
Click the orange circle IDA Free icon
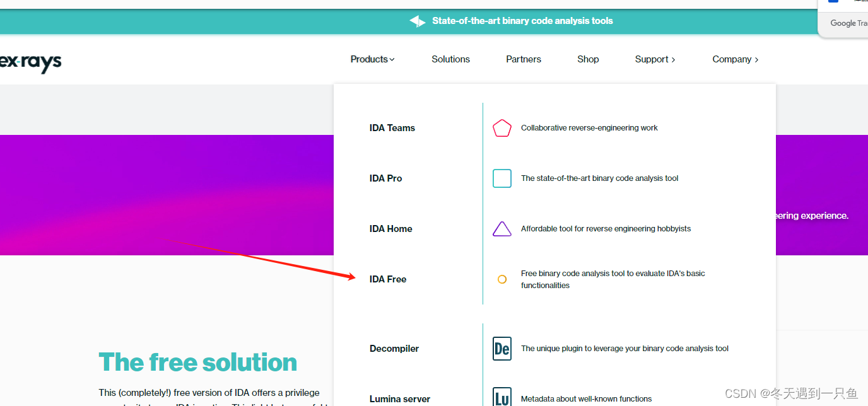point(502,279)
